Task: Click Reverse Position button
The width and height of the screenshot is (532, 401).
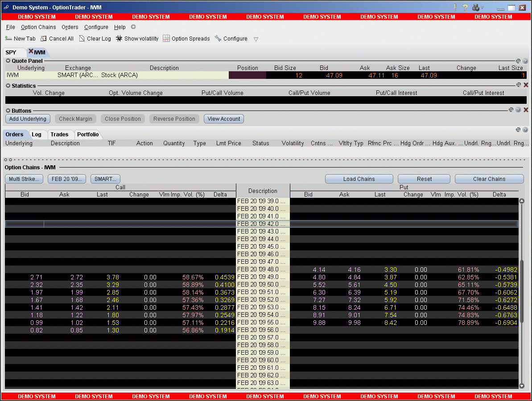Action: [x=174, y=119]
